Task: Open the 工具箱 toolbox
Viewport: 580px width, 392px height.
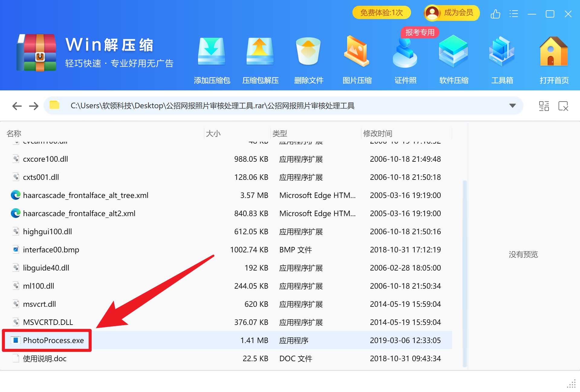Action: [x=502, y=60]
